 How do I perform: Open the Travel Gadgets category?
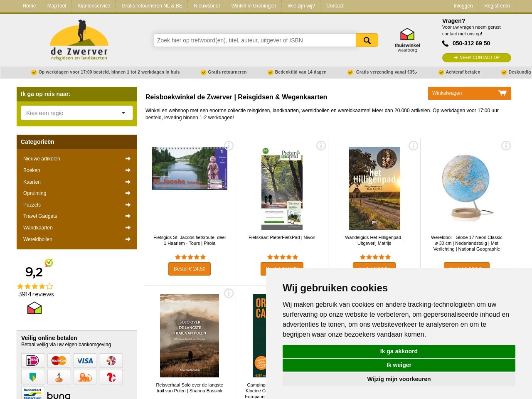[40, 216]
